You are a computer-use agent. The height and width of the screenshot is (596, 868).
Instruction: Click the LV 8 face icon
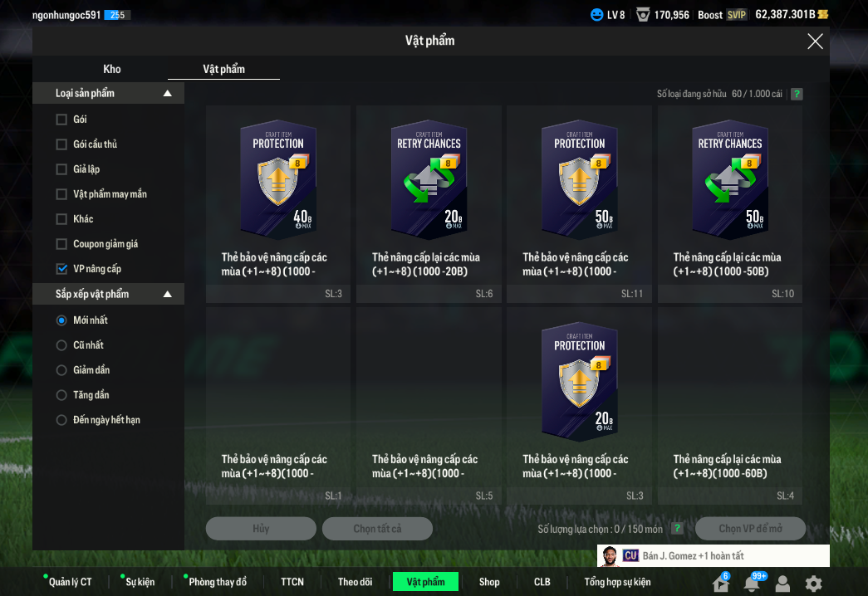[x=596, y=15]
